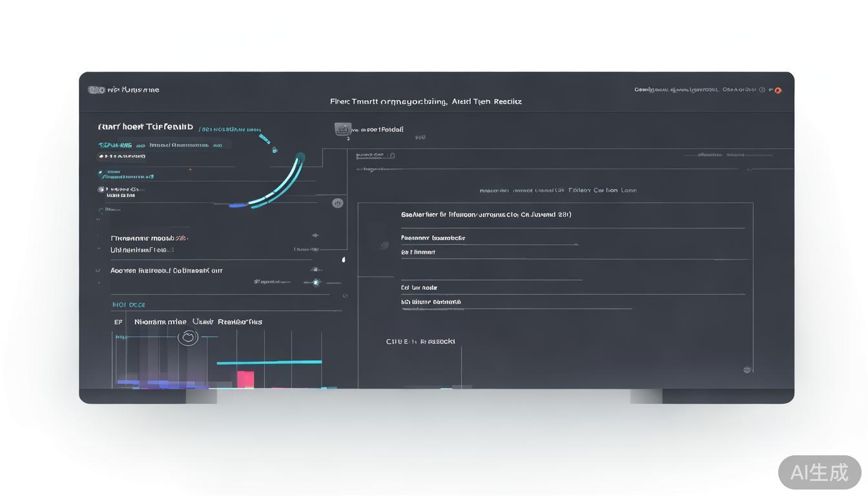Select the center title text in the header bar
Screen dimensions: 868x496
point(426,101)
